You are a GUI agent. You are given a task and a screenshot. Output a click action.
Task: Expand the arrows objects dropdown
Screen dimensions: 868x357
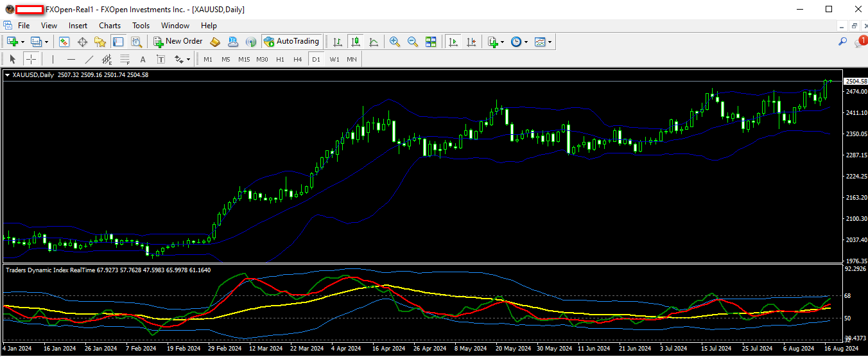pyautogui.click(x=189, y=60)
